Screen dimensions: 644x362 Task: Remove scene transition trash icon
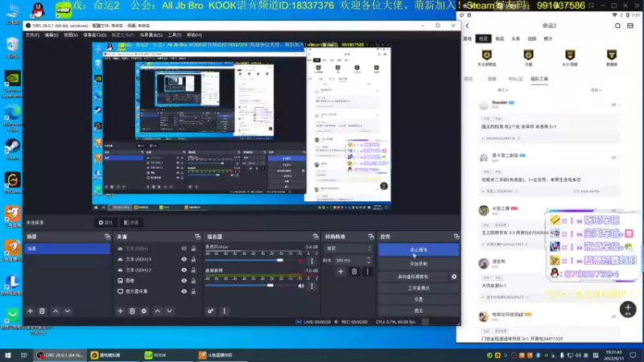(354, 271)
